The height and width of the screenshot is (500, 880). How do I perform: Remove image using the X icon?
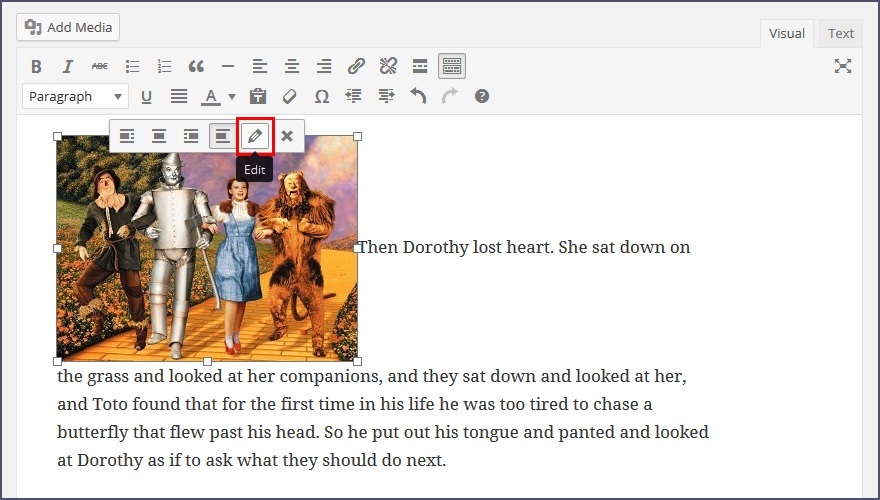click(x=287, y=136)
